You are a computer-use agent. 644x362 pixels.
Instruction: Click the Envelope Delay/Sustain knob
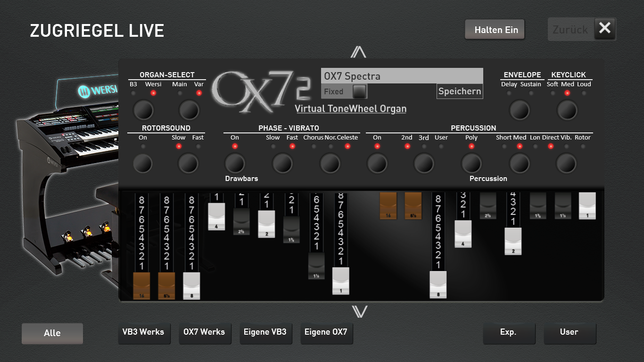click(x=520, y=110)
